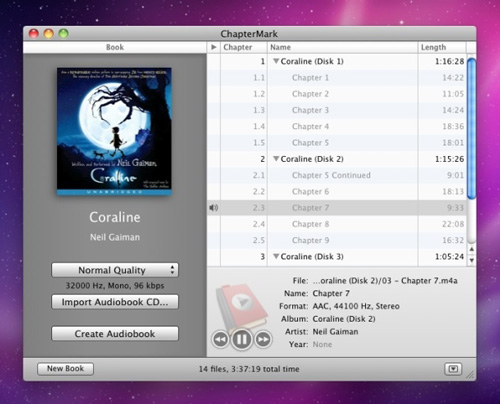Select the Chapter 5 row
Image resolution: width=500 pixels, height=404 pixels.
[336, 143]
